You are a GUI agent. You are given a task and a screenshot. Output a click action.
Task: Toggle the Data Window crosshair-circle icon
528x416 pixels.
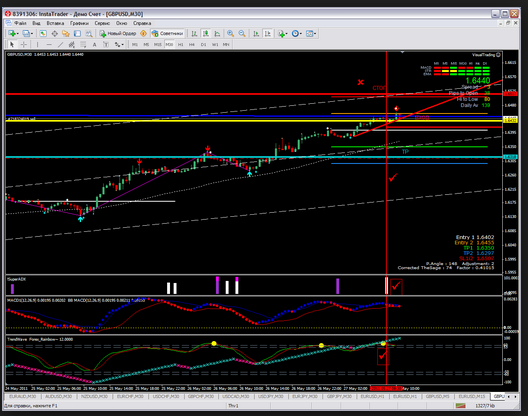coord(55,33)
